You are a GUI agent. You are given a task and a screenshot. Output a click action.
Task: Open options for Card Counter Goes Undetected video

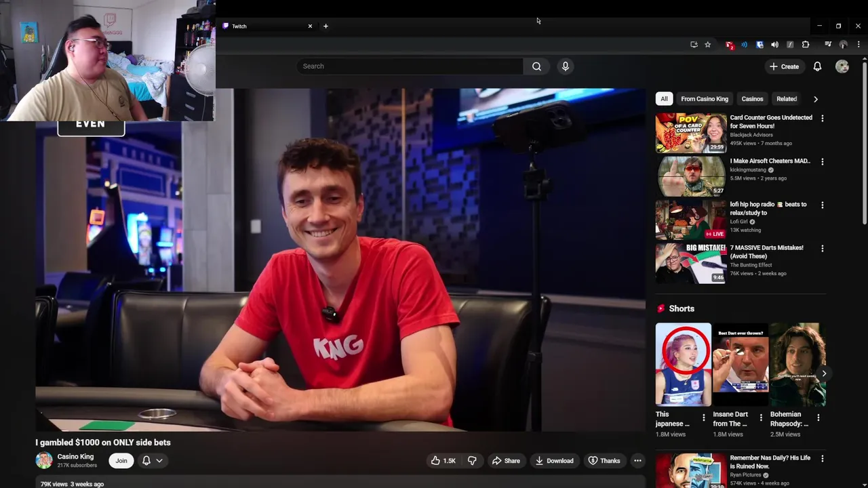(823, 119)
